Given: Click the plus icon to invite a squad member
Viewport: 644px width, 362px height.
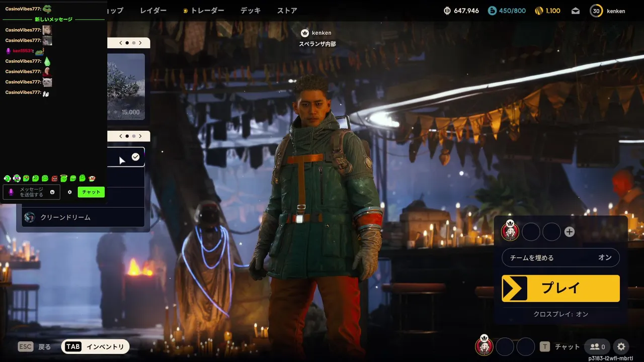Looking at the screenshot, I should [x=570, y=232].
